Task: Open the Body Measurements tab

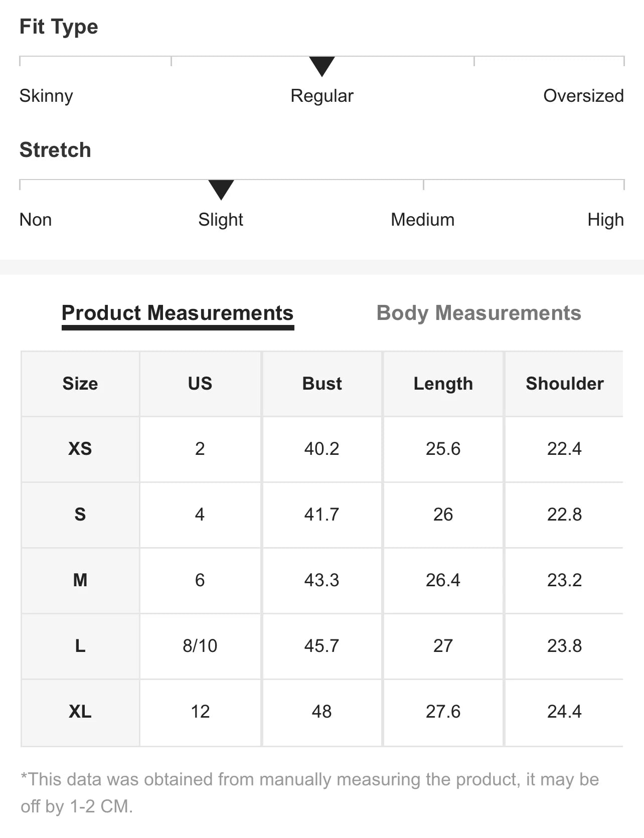Action: pyautogui.click(x=478, y=313)
